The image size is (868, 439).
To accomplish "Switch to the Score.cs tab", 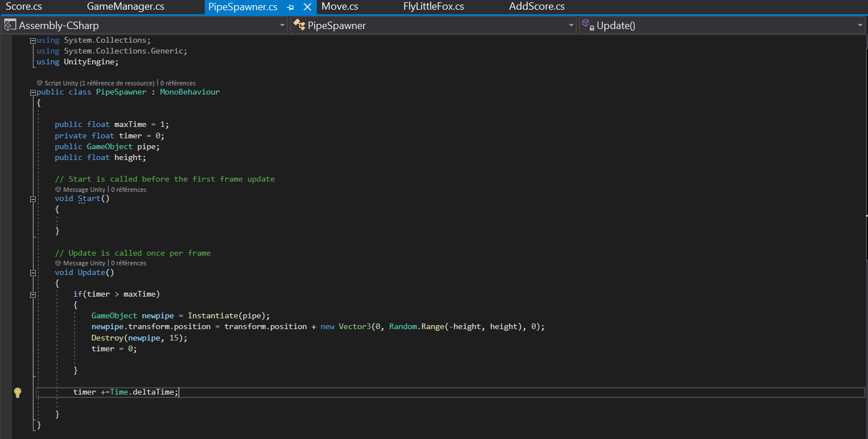I will 24,7.
